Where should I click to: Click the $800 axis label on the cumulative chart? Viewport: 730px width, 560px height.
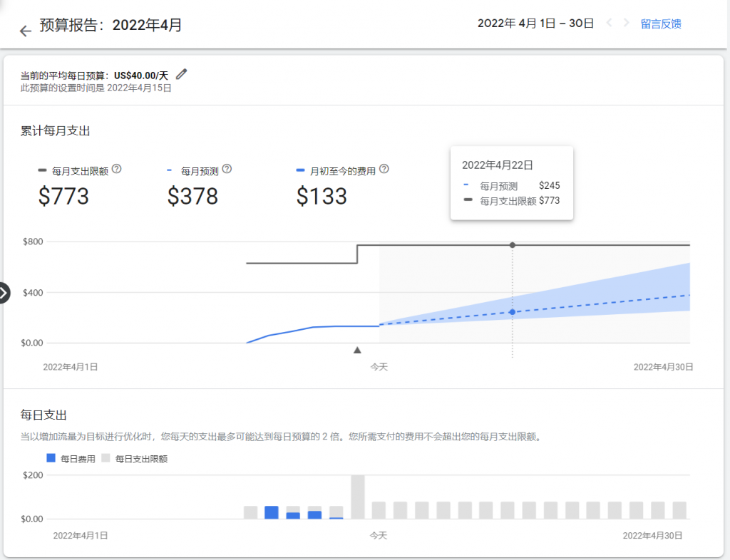click(x=33, y=242)
